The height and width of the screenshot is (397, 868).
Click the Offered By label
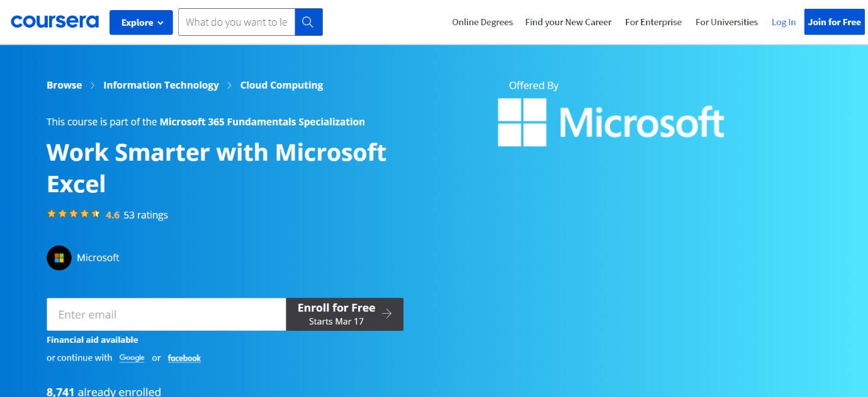(534, 86)
